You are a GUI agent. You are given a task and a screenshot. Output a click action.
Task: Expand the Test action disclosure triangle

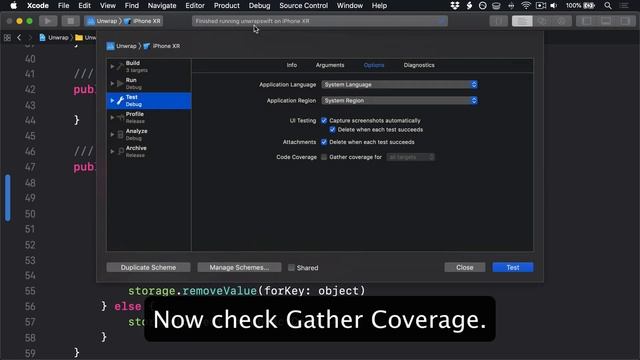(112, 100)
